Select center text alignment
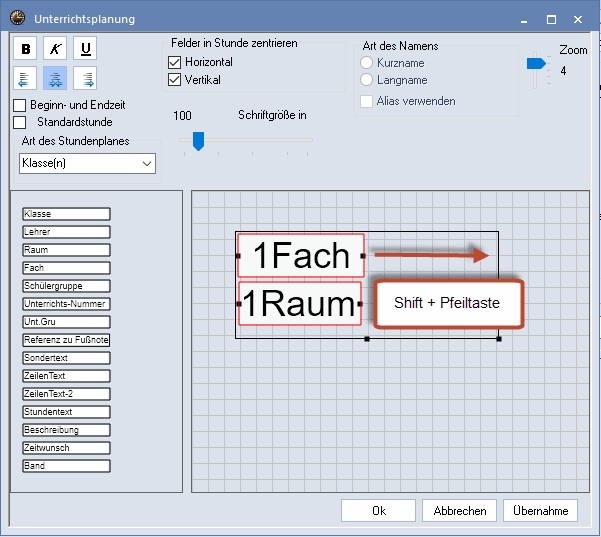This screenshot has height=537, width=601. tap(55, 78)
